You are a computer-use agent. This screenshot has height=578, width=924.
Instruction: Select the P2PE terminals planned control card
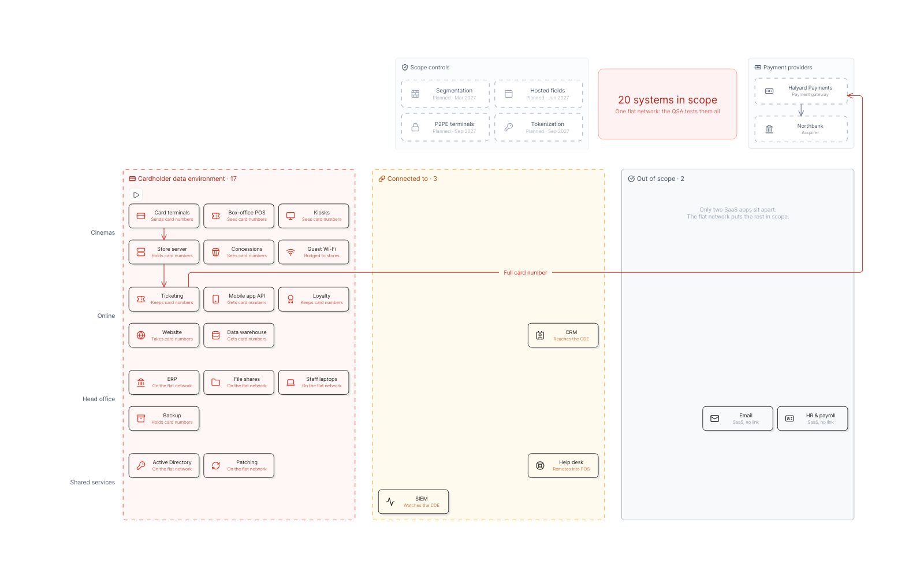coord(445,127)
